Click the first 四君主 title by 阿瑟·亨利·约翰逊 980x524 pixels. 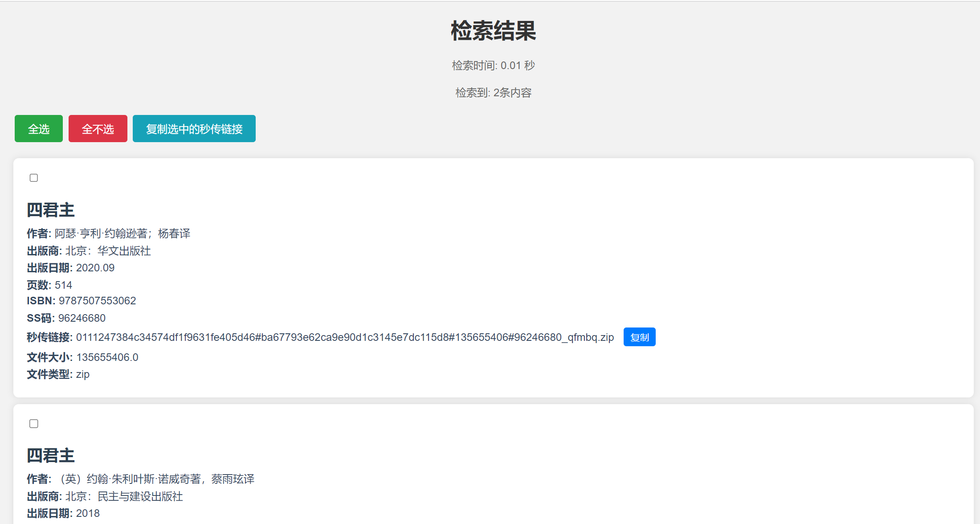tap(51, 210)
